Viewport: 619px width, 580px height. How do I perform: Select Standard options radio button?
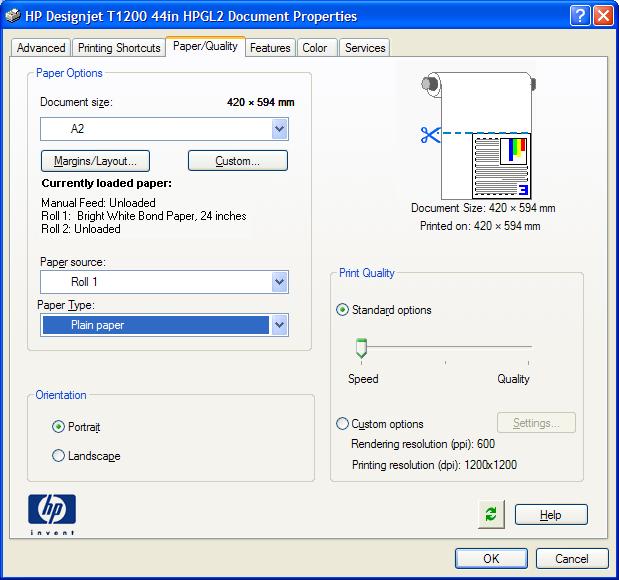pyautogui.click(x=342, y=310)
